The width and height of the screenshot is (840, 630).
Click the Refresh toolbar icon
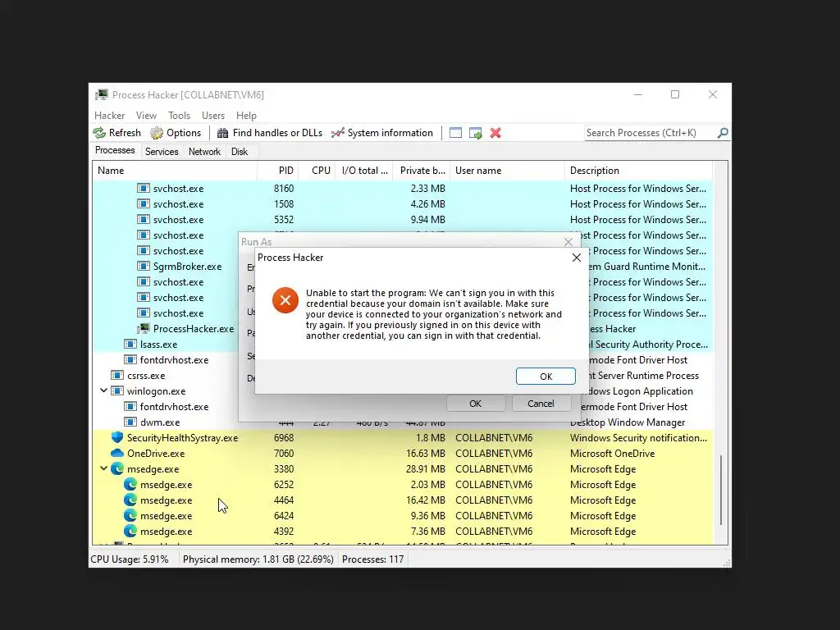pyautogui.click(x=99, y=133)
